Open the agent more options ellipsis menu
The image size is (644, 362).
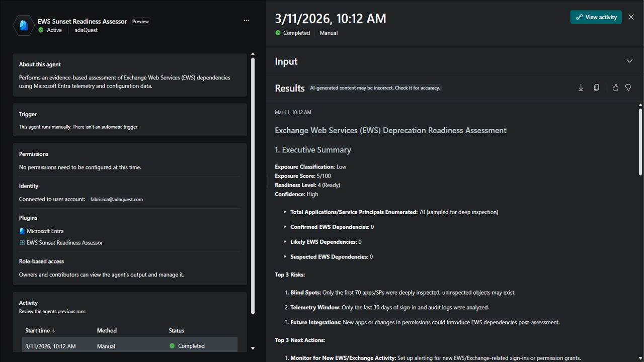point(246,21)
